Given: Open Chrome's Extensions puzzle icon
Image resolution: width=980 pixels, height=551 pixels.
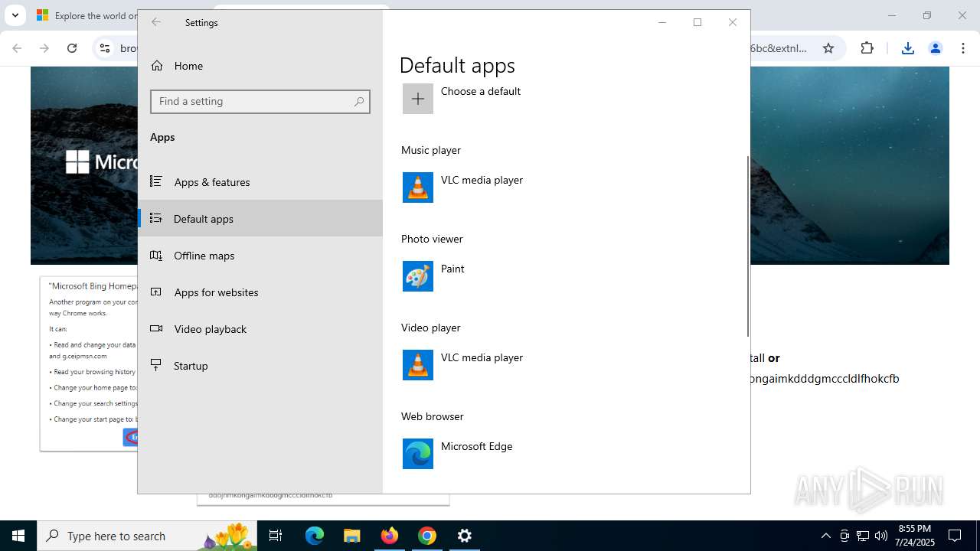Looking at the screenshot, I should (867, 48).
